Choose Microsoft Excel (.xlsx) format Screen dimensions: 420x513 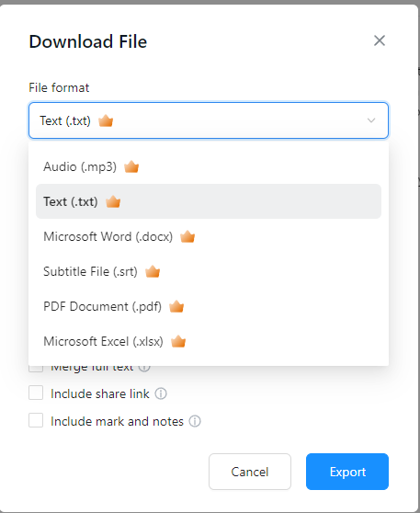209,342
